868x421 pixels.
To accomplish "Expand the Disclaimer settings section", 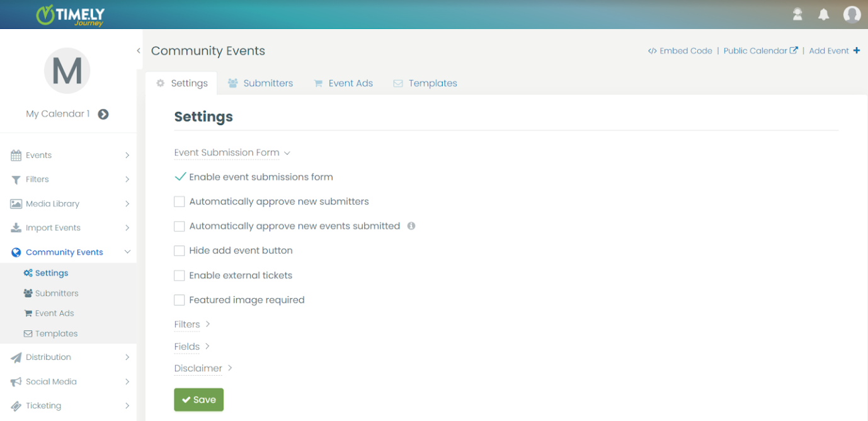I will pos(203,368).
